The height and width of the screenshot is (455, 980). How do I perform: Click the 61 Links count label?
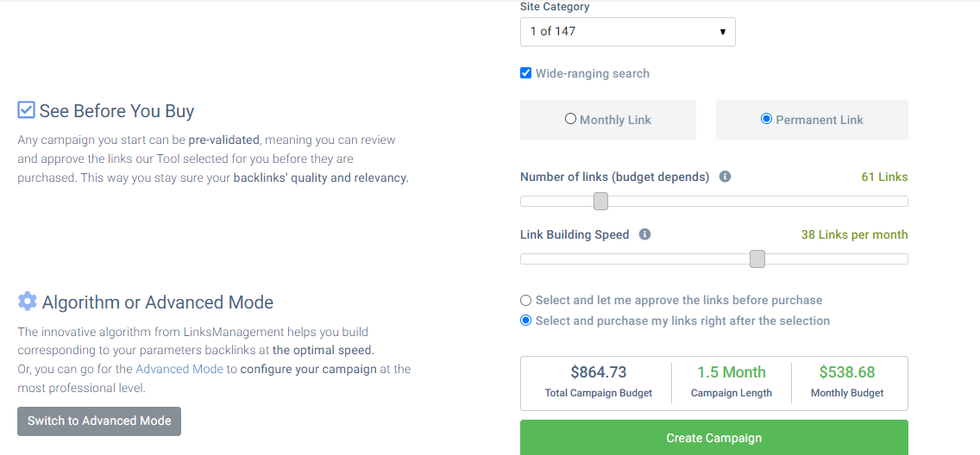coord(884,178)
